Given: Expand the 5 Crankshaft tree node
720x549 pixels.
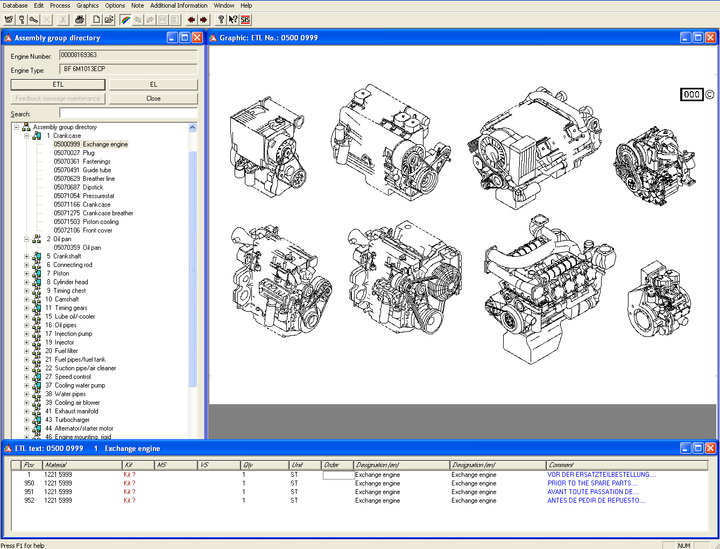Looking at the screenshot, I should click(27, 256).
